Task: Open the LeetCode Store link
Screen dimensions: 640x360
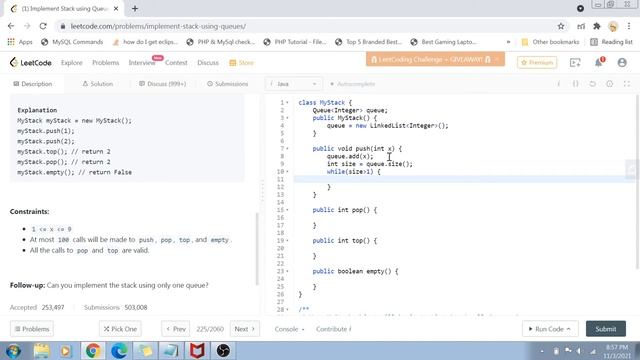Action: [242, 62]
